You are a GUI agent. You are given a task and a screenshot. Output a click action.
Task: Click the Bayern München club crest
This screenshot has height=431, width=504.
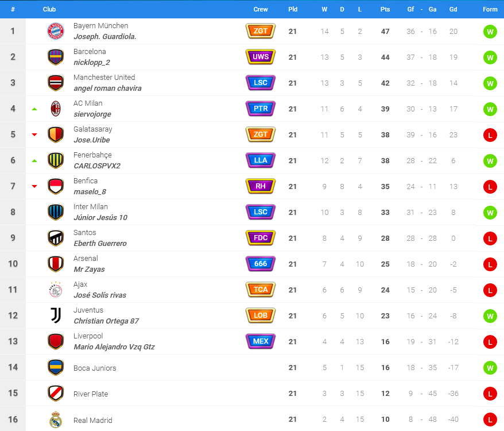(x=56, y=31)
